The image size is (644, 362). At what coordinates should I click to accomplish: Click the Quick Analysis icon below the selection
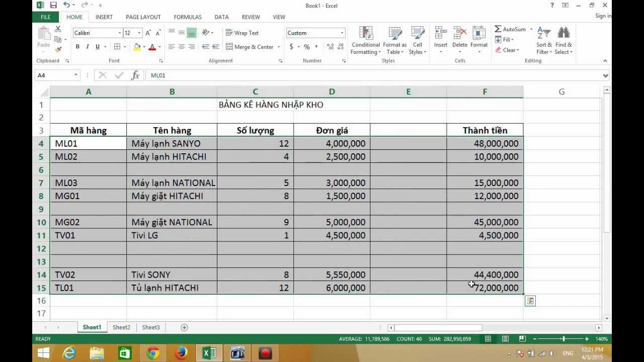pos(530,301)
